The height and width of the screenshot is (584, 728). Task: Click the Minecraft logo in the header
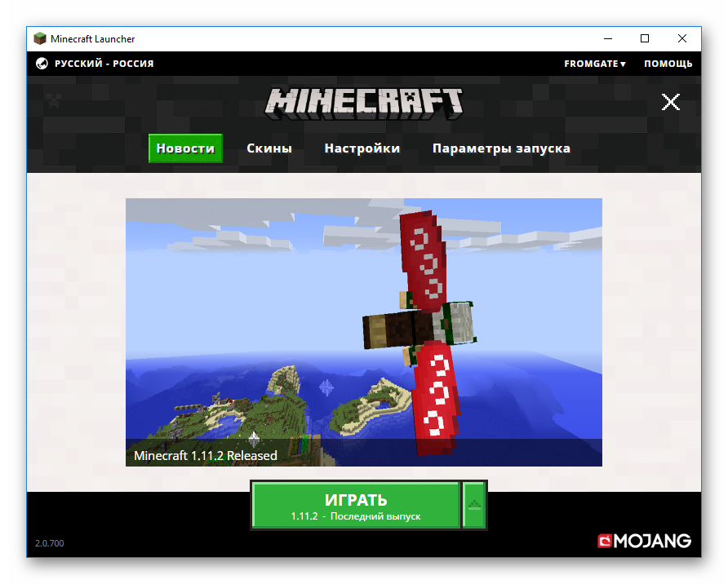tap(364, 101)
